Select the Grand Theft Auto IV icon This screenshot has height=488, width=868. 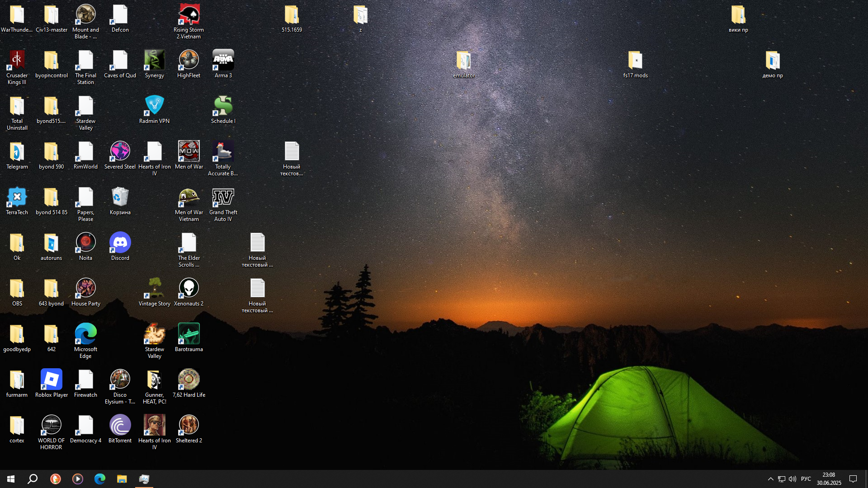tap(223, 197)
